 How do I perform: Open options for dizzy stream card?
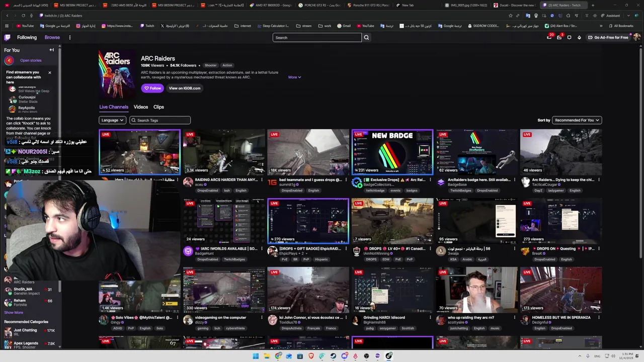point(262,318)
